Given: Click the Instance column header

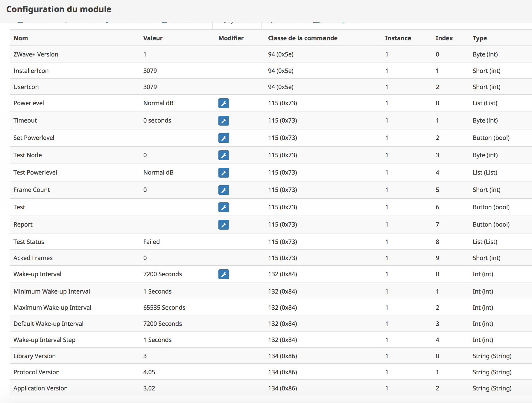Looking at the screenshot, I should point(398,38).
